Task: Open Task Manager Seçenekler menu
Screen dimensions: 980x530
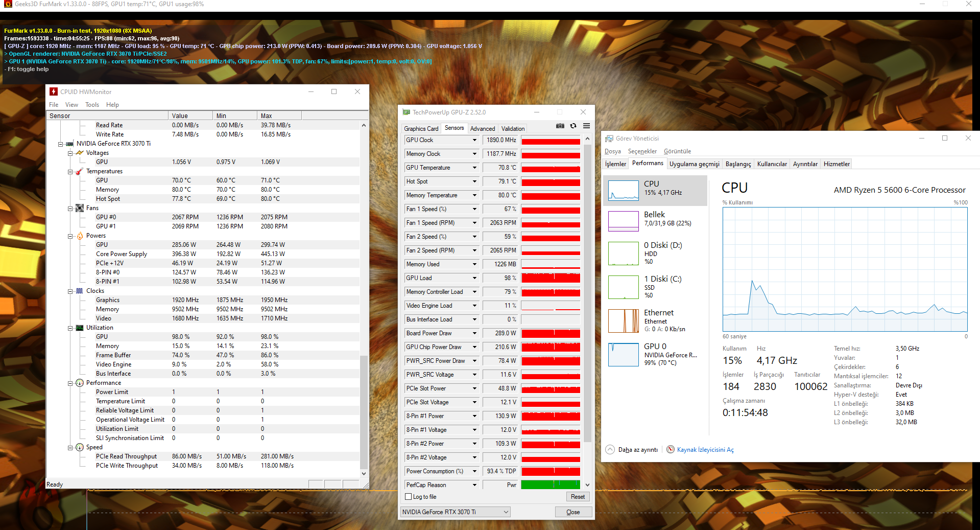Action: 642,151
